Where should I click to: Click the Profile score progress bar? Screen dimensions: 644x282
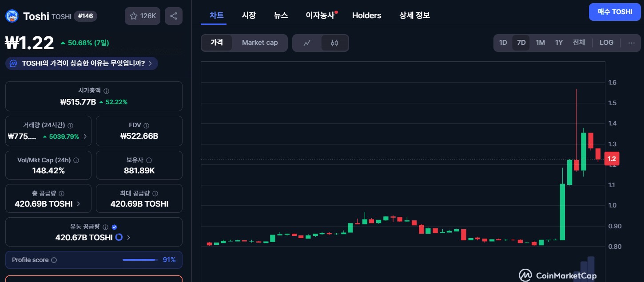[x=140, y=260]
